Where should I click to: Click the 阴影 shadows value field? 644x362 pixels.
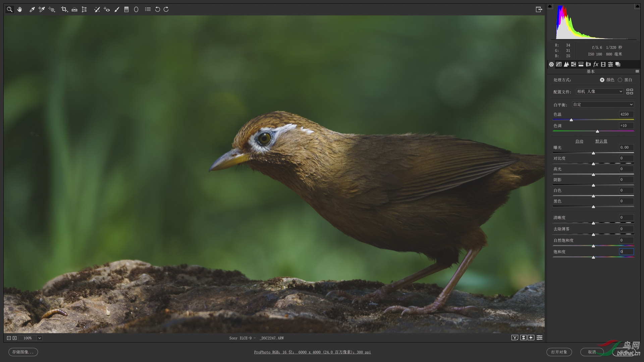coord(626,180)
